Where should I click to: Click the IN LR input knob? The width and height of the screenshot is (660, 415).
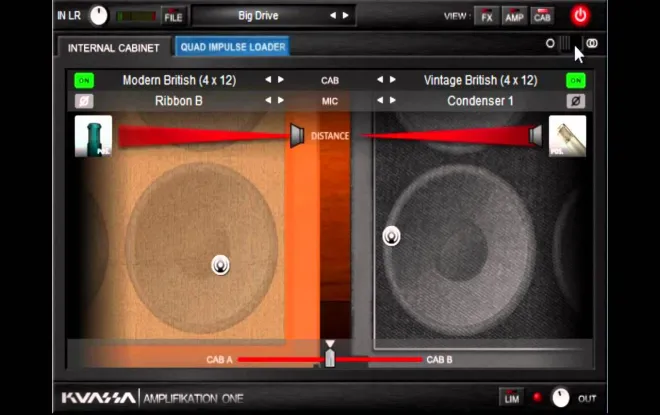pos(99,16)
